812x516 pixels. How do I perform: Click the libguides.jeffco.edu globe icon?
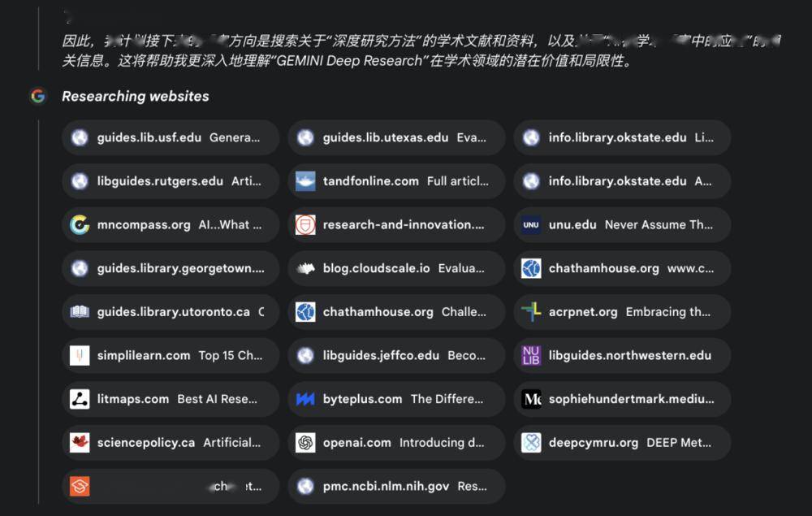(x=305, y=355)
